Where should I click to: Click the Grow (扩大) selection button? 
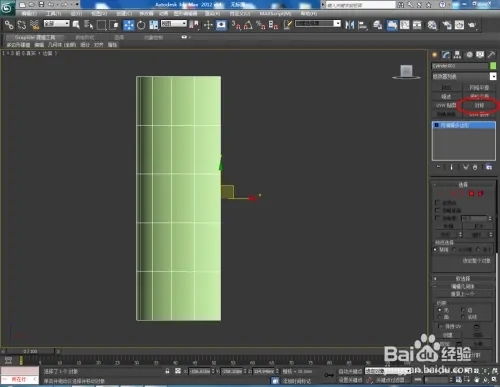point(479,226)
